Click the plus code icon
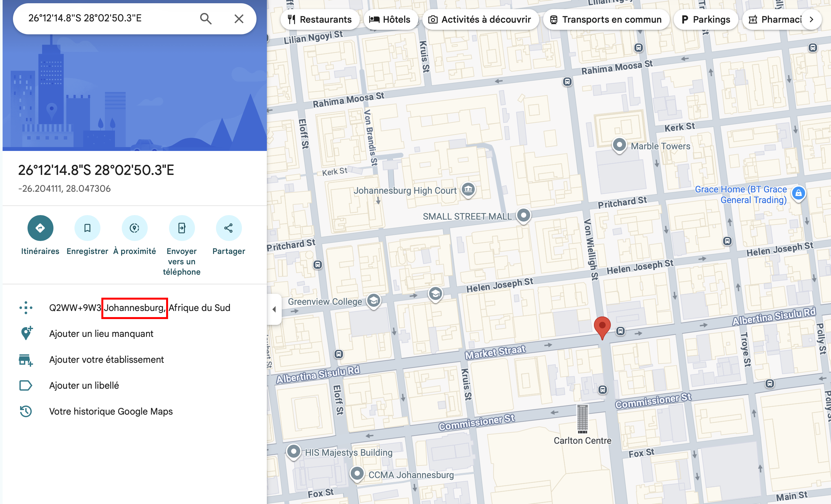 [x=26, y=308]
